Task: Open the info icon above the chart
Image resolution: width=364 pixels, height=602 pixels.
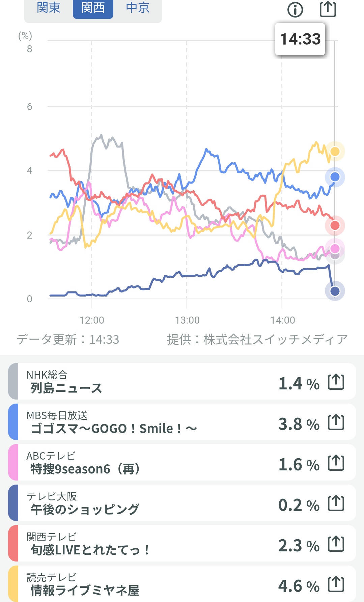Action: (295, 10)
